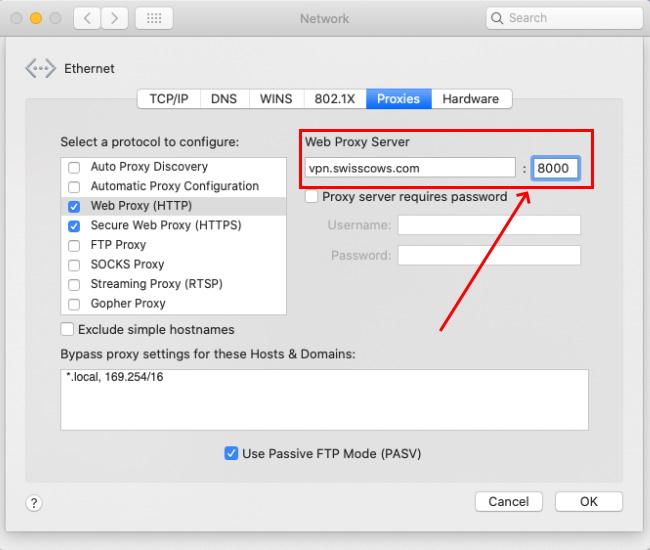Screen dimensions: 650x550
Task: Enable SOCKS Proxy checkbox
Action: [74, 265]
